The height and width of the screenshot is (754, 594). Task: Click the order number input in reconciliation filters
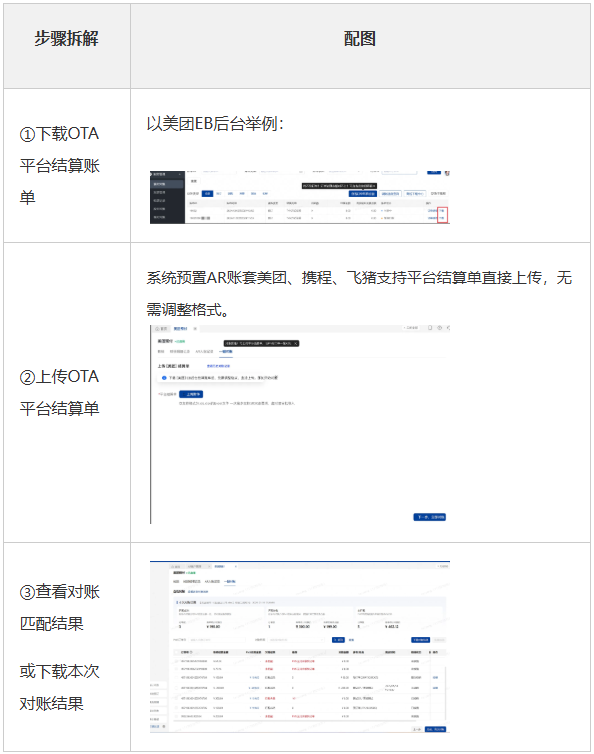[x=217, y=640]
